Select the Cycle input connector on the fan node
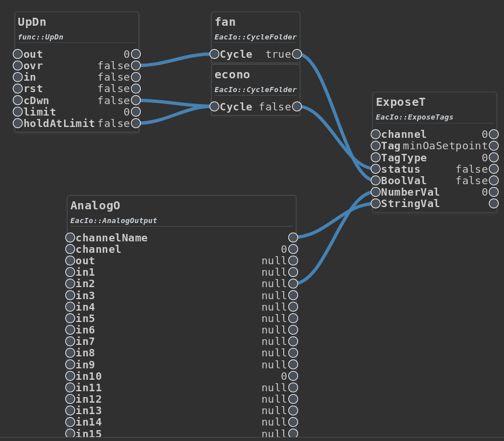This screenshot has height=441, width=504. point(214,54)
